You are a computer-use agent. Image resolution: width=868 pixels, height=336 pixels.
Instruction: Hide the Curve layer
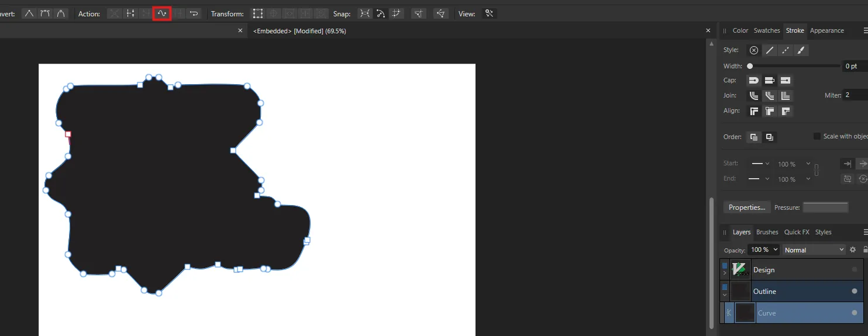point(854,313)
